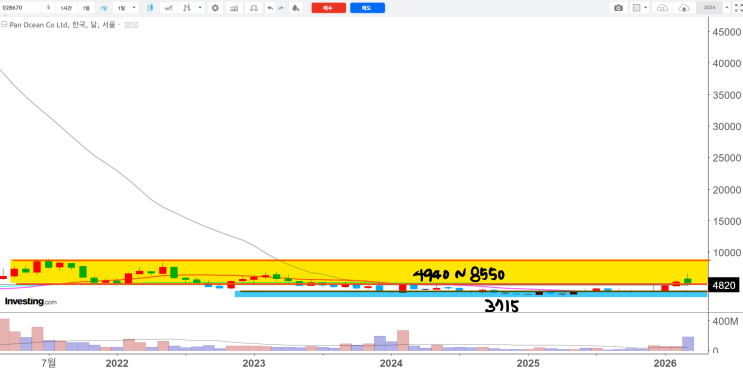Click the tall blue volume bar at 2026

click(688, 344)
